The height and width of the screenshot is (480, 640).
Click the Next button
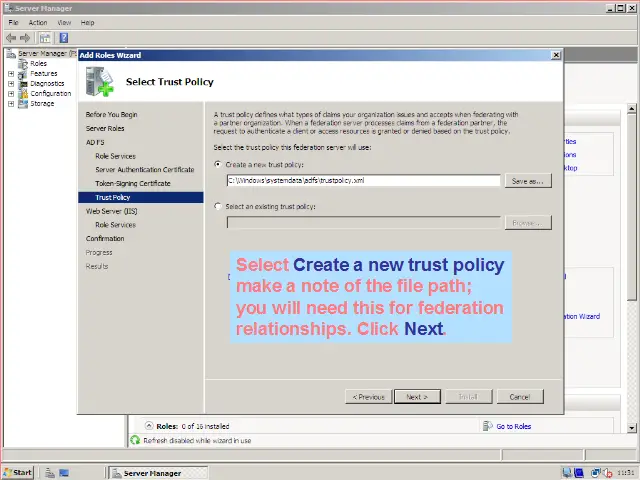click(417, 396)
